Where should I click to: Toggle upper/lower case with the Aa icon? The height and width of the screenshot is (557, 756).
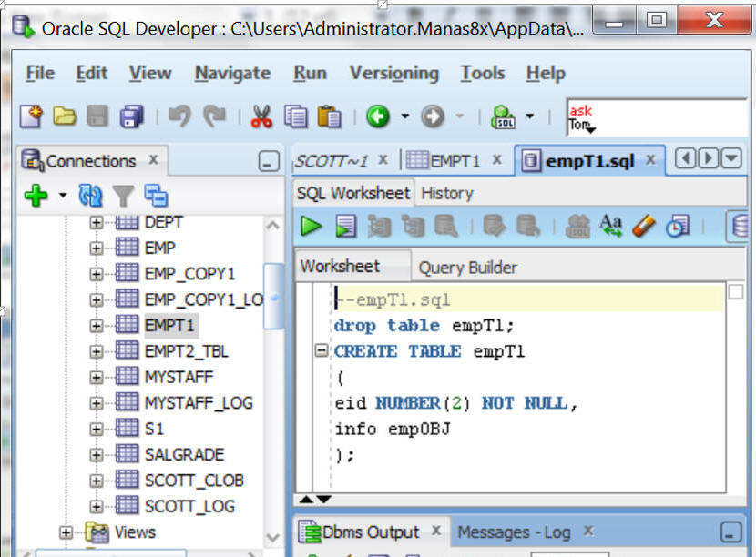[611, 226]
